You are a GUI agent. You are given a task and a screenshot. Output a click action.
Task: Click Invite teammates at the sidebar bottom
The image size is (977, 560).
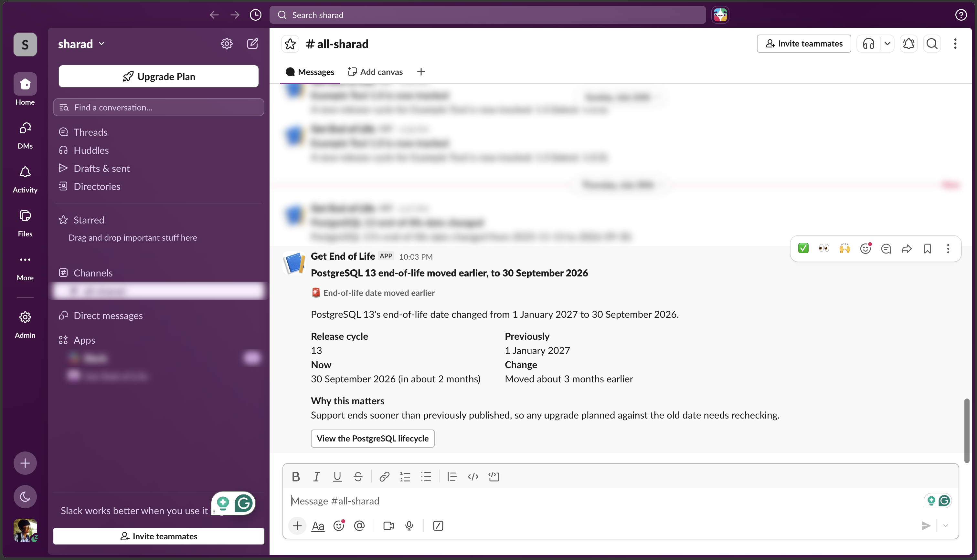point(159,536)
